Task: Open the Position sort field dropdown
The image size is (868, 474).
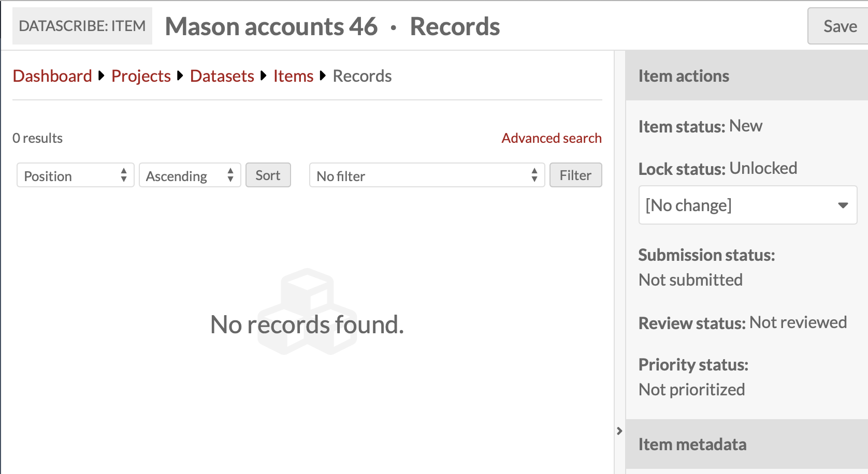Action: coord(75,175)
